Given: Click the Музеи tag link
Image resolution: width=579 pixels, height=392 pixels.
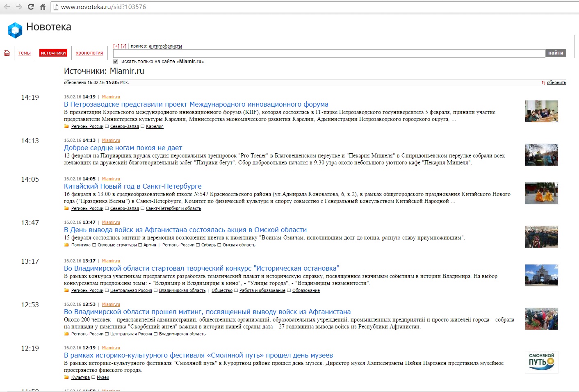Looking at the screenshot, I should tap(103, 377).
